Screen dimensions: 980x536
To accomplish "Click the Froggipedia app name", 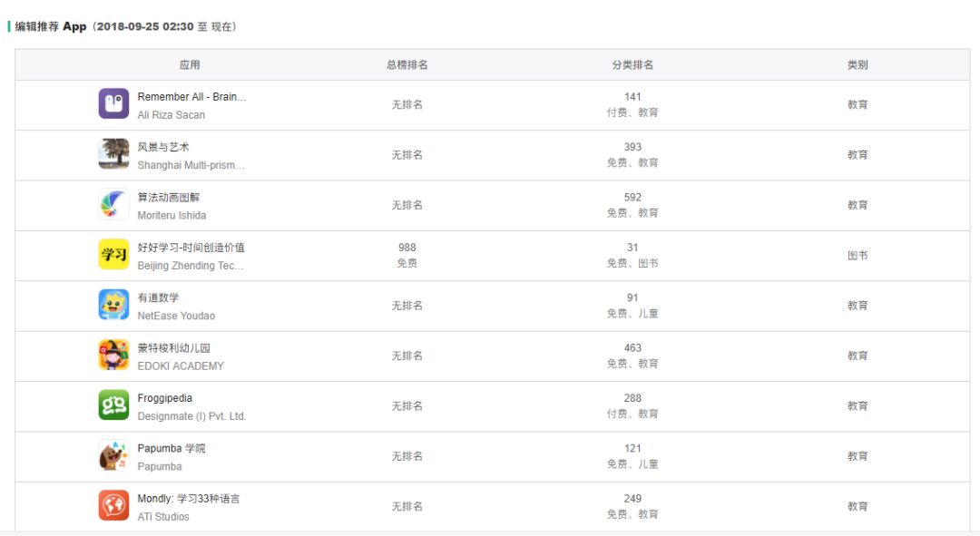I will pos(164,397).
